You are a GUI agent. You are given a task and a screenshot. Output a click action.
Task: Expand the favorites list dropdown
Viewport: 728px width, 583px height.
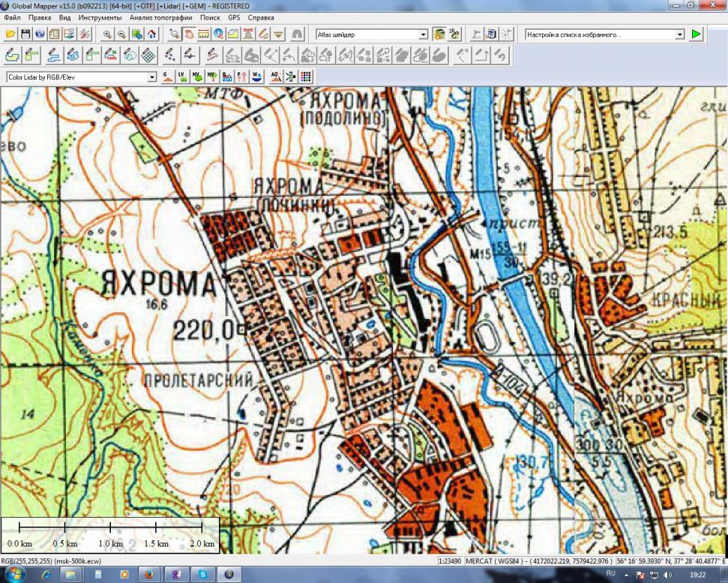tap(680, 35)
